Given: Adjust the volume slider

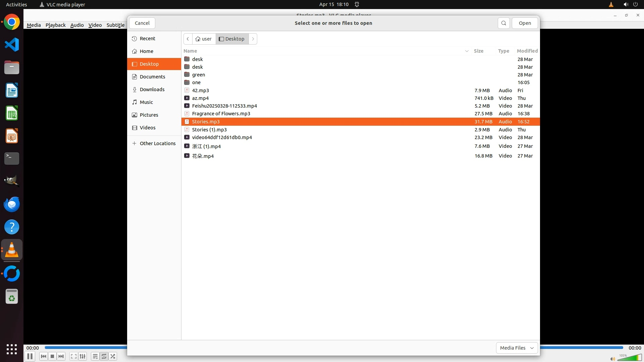Looking at the screenshot, I should [x=631, y=358].
